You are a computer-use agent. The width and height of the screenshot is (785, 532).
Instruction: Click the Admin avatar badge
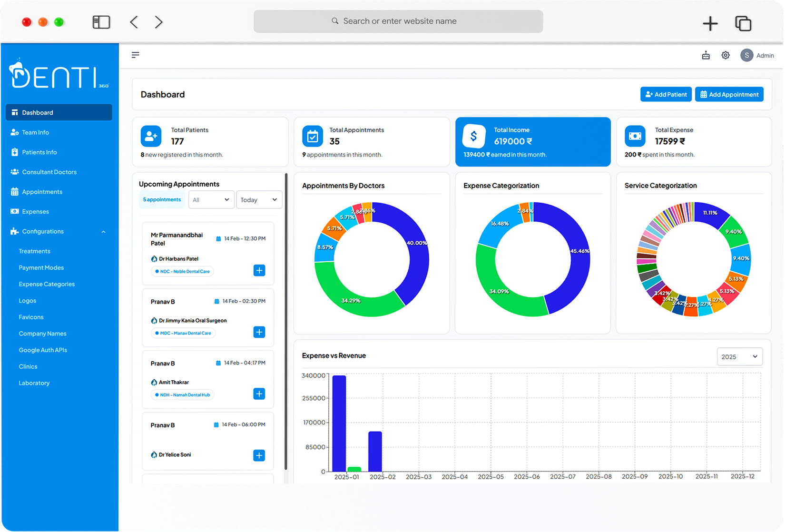(x=746, y=55)
